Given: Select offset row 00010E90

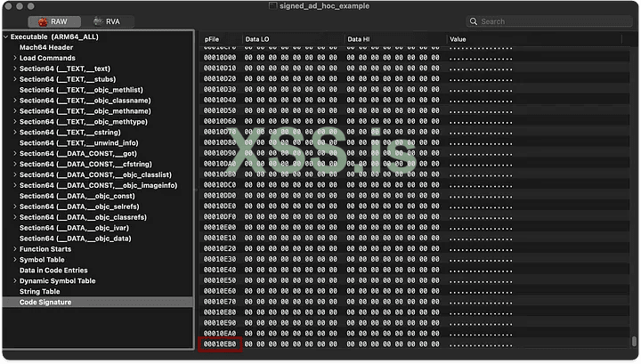Looking at the screenshot, I should pyautogui.click(x=415, y=324).
